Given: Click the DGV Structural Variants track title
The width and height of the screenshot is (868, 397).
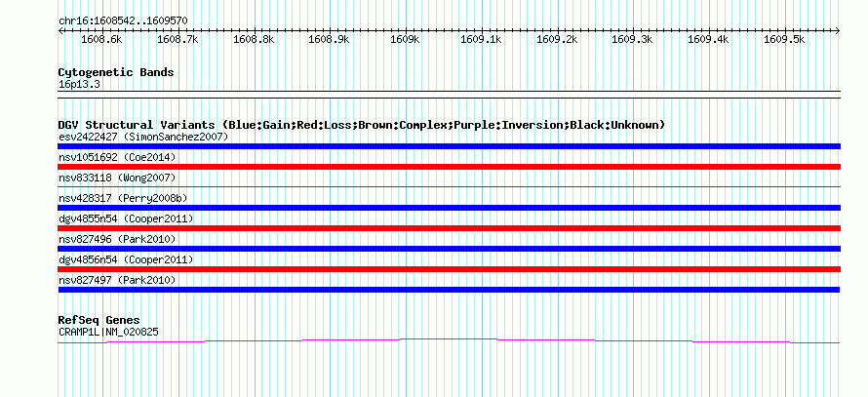Looking at the screenshot, I should (x=361, y=125).
